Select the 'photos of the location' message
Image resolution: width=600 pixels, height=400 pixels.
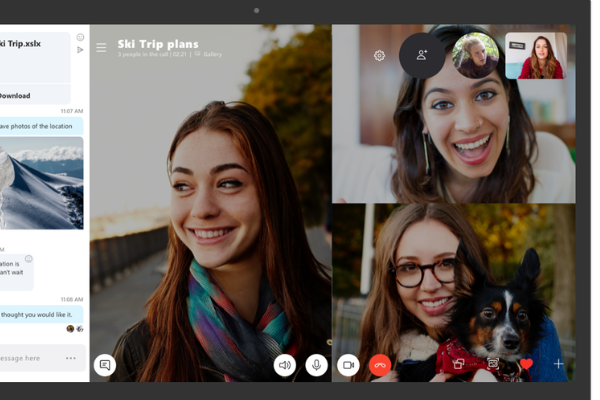click(x=41, y=126)
